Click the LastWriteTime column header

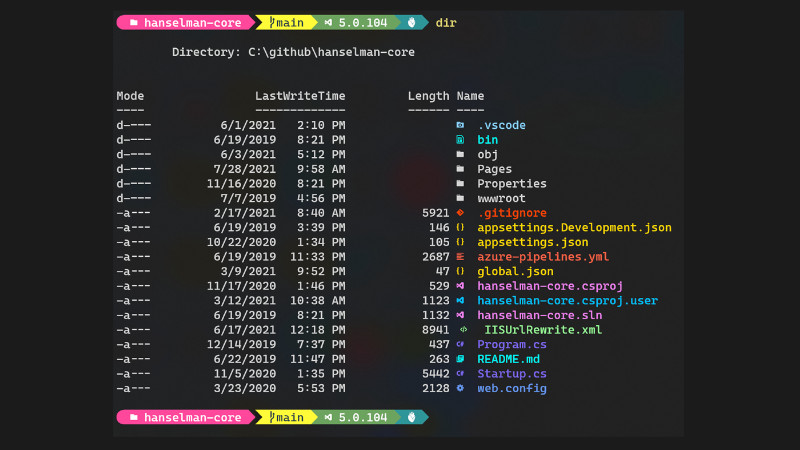(x=300, y=96)
